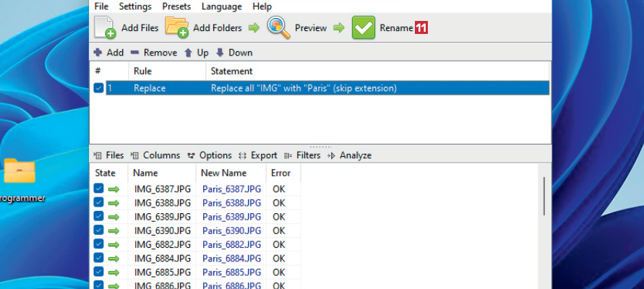This screenshot has height=289, width=644.
Task: Toggle checkbox for IMG_6882.JPG
Action: [x=99, y=244]
